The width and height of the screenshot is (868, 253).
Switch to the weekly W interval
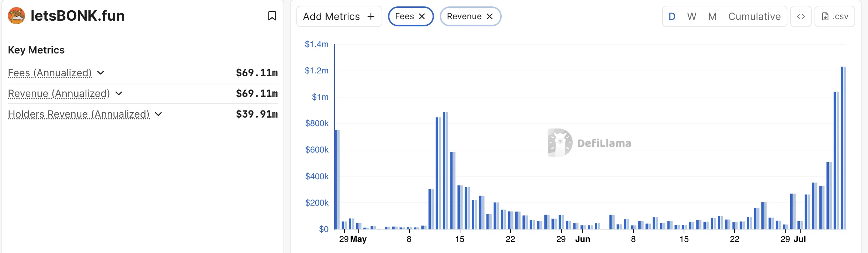pos(691,16)
